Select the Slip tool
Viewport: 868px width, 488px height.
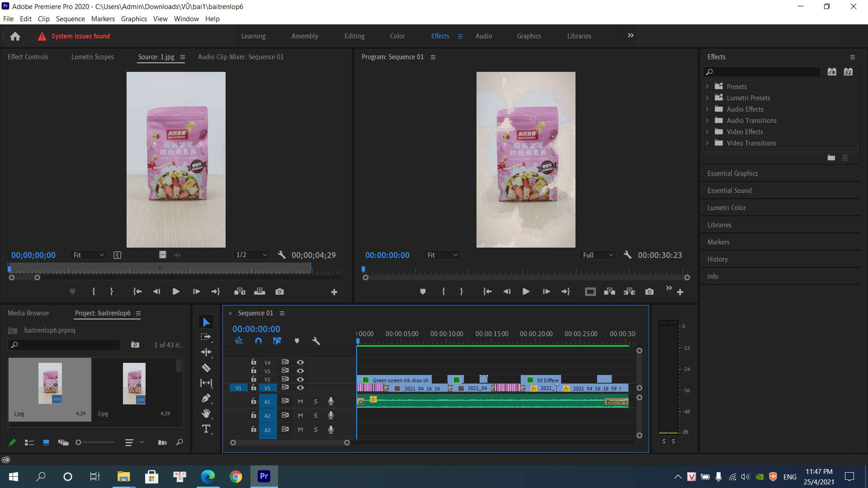206,383
